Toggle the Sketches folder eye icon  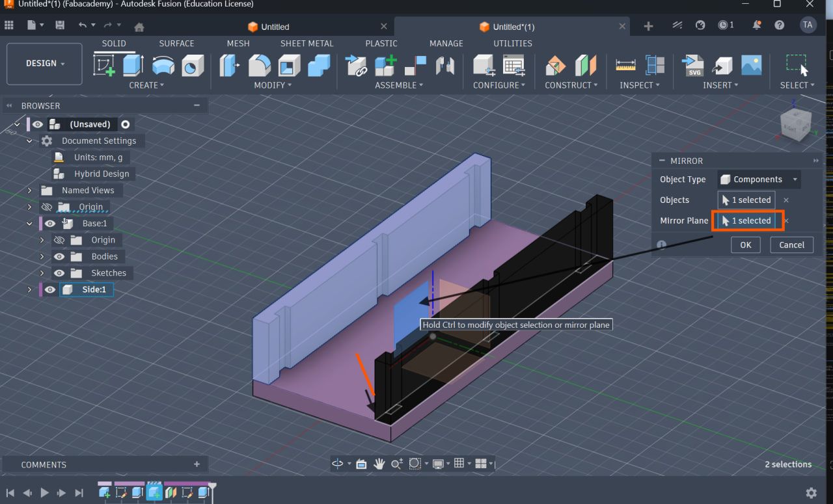59,273
